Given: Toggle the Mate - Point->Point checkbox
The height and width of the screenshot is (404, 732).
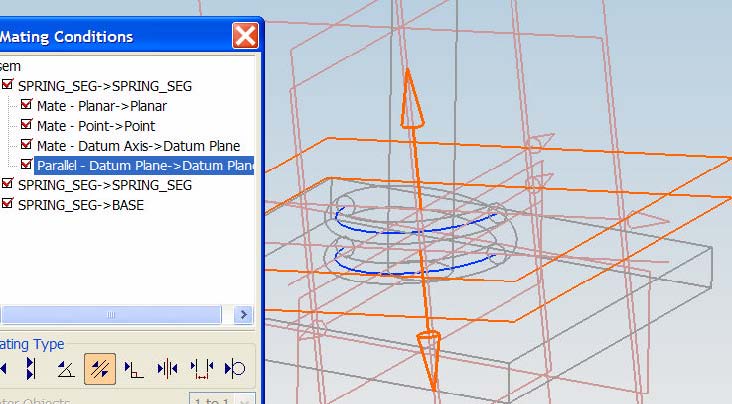Looking at the screenshot, I should [x=27, y=126].
